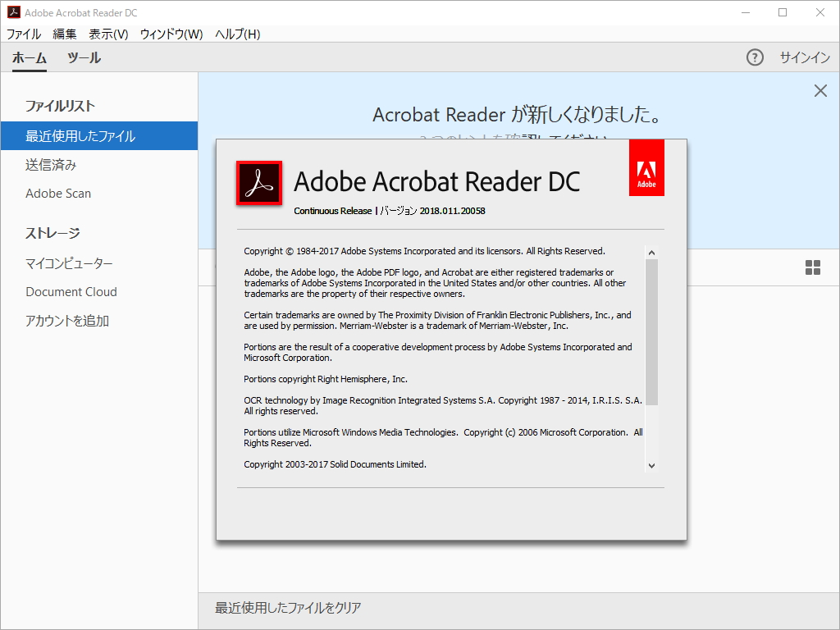This screenshot has height=630, width=840.
Task: Switch to the ツール tab
Action: 84,57
